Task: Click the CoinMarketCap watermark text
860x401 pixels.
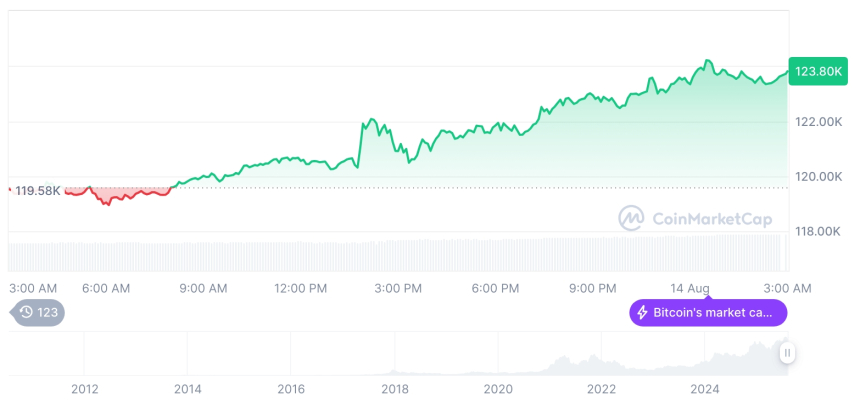Action: 713,218
